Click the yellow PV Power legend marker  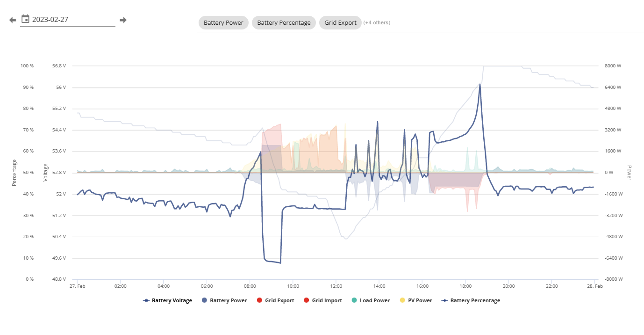click(403, 300)
